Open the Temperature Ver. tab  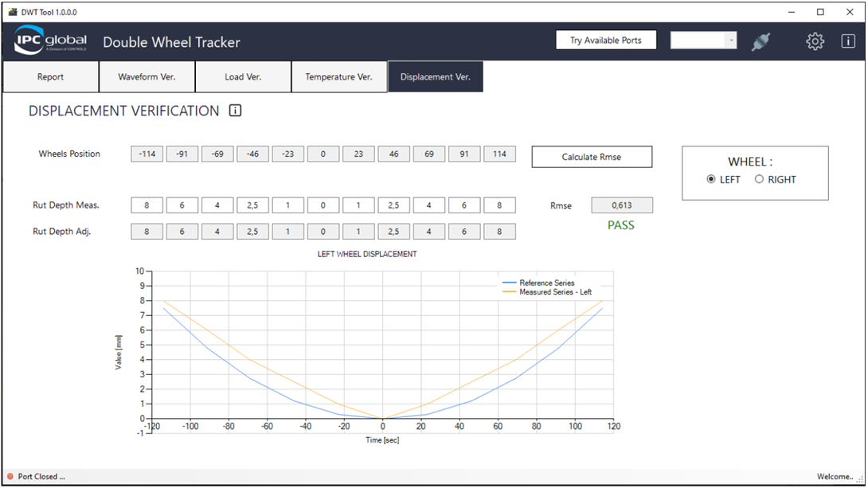click(x=338, y=77)
